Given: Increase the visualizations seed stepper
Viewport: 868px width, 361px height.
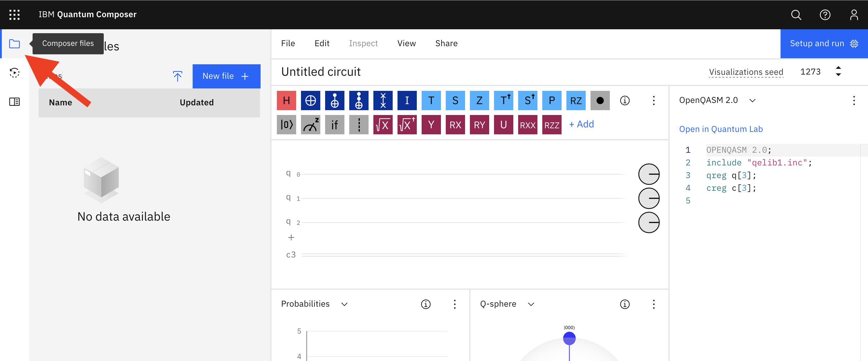Looking at the screenshot, I should click(838, 68).
